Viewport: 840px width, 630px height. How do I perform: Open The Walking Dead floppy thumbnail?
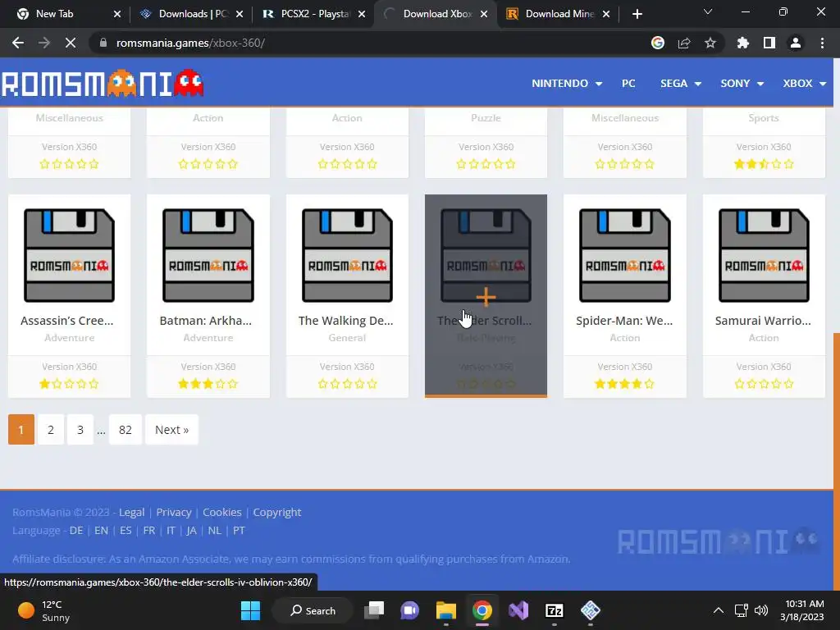[x=347, y=256]
